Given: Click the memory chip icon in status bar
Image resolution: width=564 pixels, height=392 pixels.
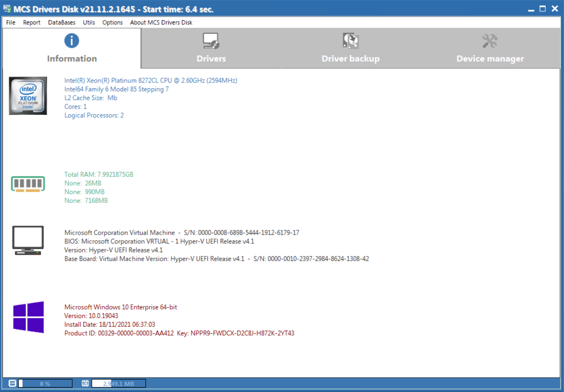Looking at the screenshot, I should pyautogui.click(x=85, y=383).
